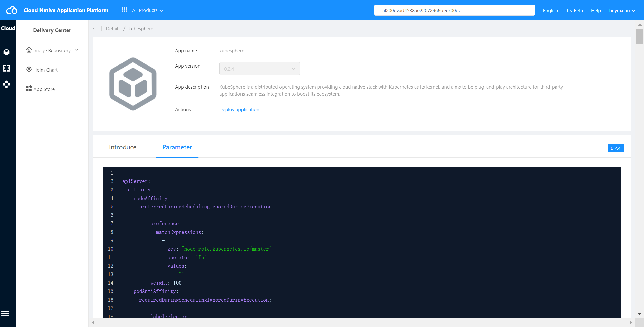
Task: Click the apiServer line in the code
Action: [x=136, y=181]
